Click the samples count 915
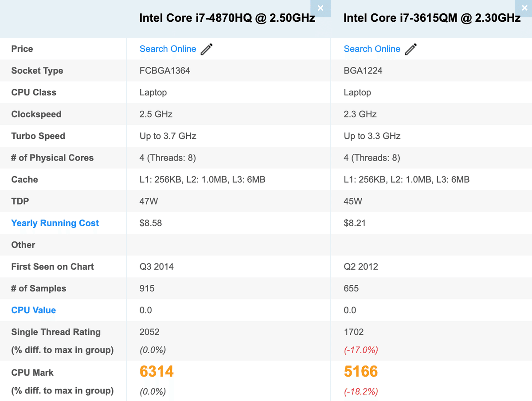The height and width of the screenshot is (401, 532). 147,288
